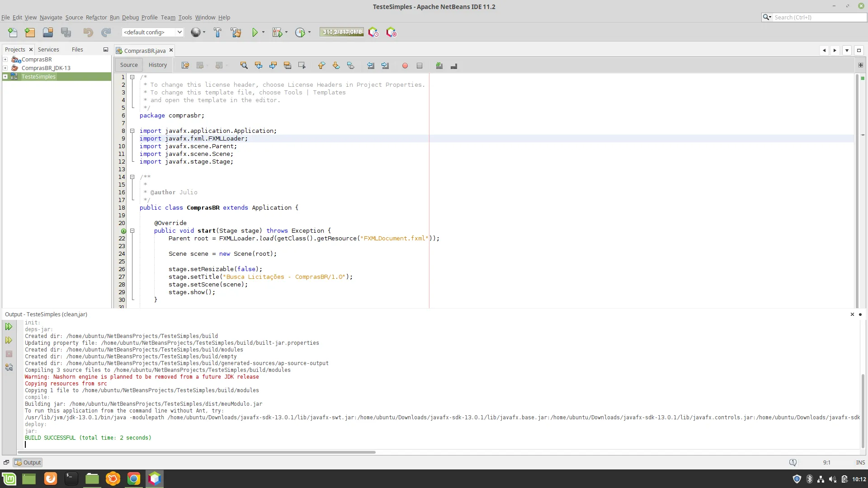
Task: Start macro recording red circle button
Action: [x=405, y=66]
